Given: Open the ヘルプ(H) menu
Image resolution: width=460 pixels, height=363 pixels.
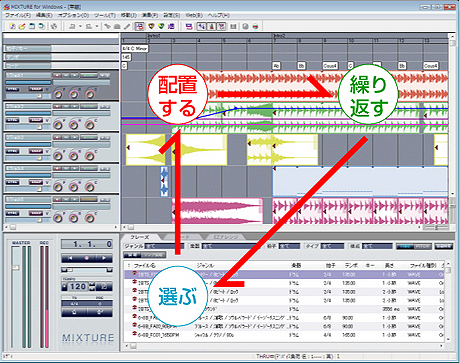Looking at the screenshot, I should coord(219,15).
